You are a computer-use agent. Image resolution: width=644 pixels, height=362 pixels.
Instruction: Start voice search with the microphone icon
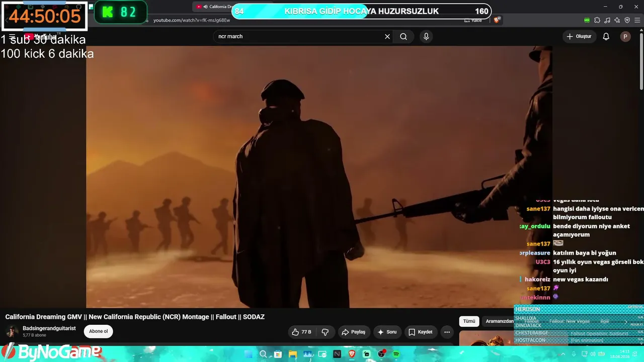point(426,37)
